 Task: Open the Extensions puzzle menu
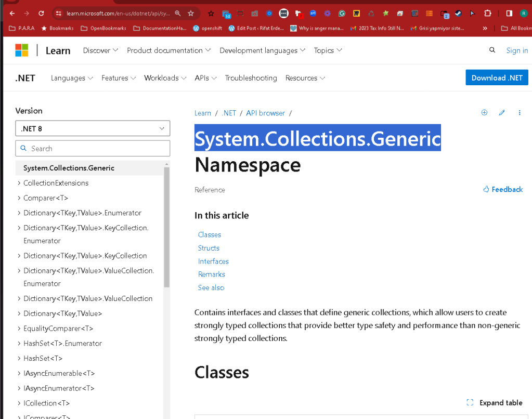pyautogui.click(x=488, y=13)
